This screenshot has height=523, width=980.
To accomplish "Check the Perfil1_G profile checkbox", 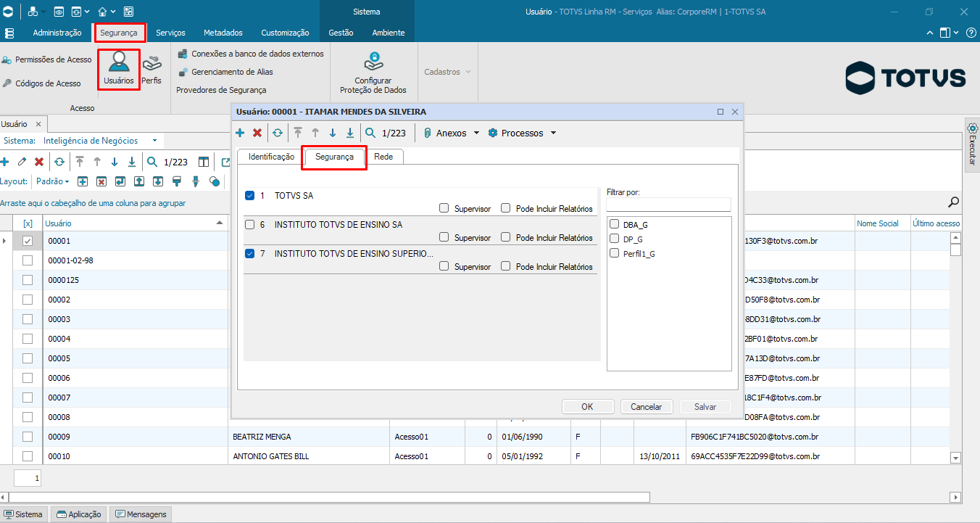I will coord(615,253).
